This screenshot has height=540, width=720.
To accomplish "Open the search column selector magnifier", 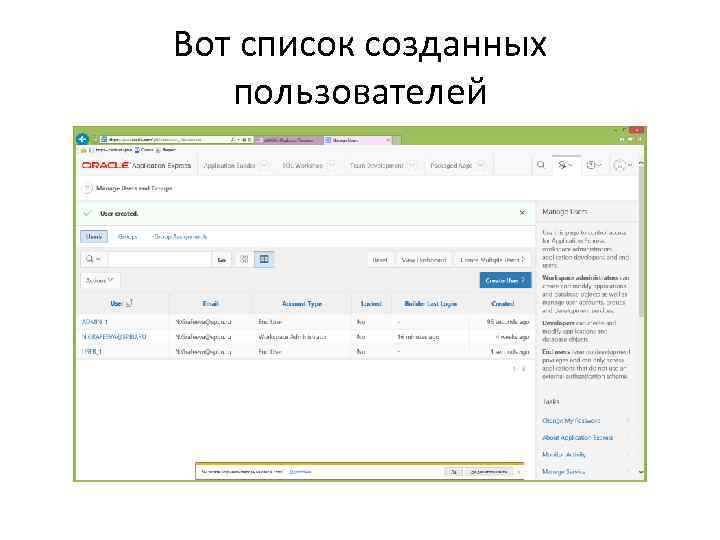I will [93, 259].
